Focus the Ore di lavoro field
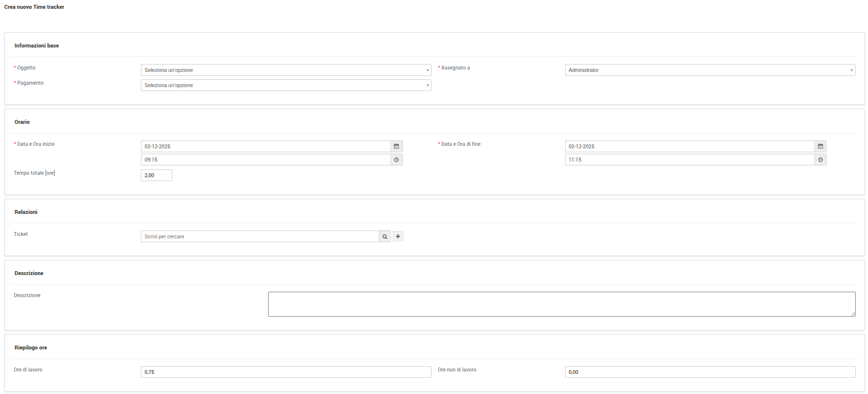This screenshot has height=394, width=868. tap(286, 372)
